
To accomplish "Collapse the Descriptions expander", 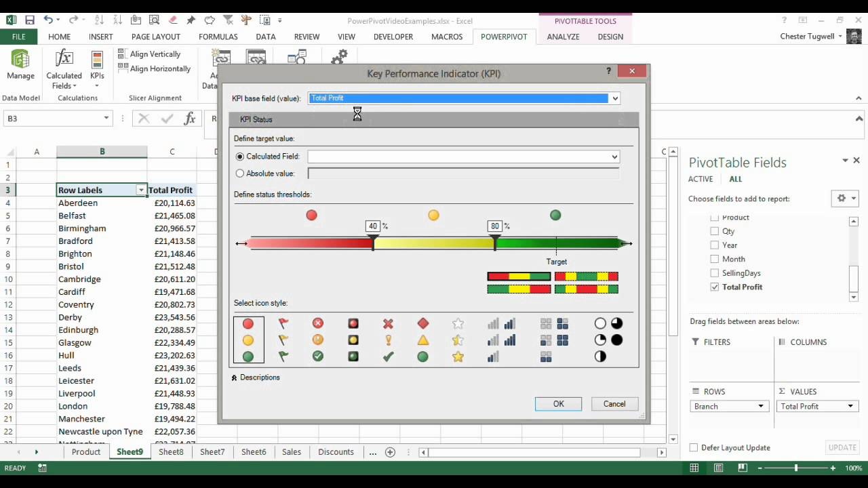I will [x=234, y=378].
